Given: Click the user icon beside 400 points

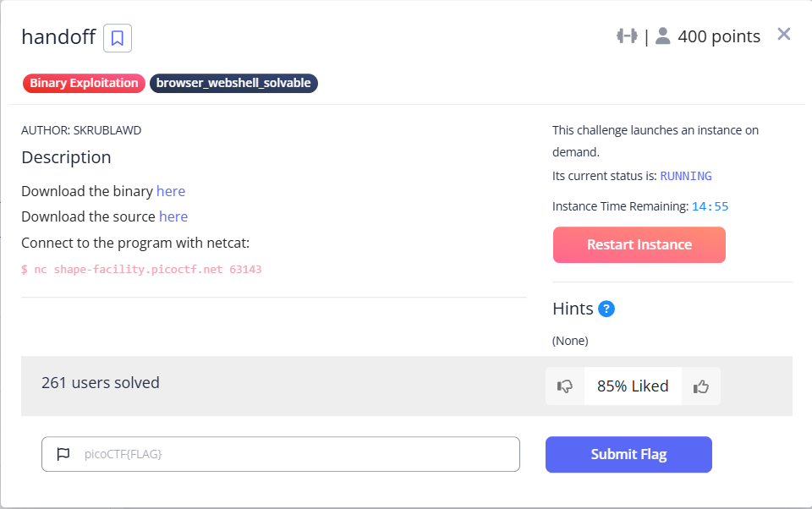Looking at the screenshot, I should click(662, 36).
